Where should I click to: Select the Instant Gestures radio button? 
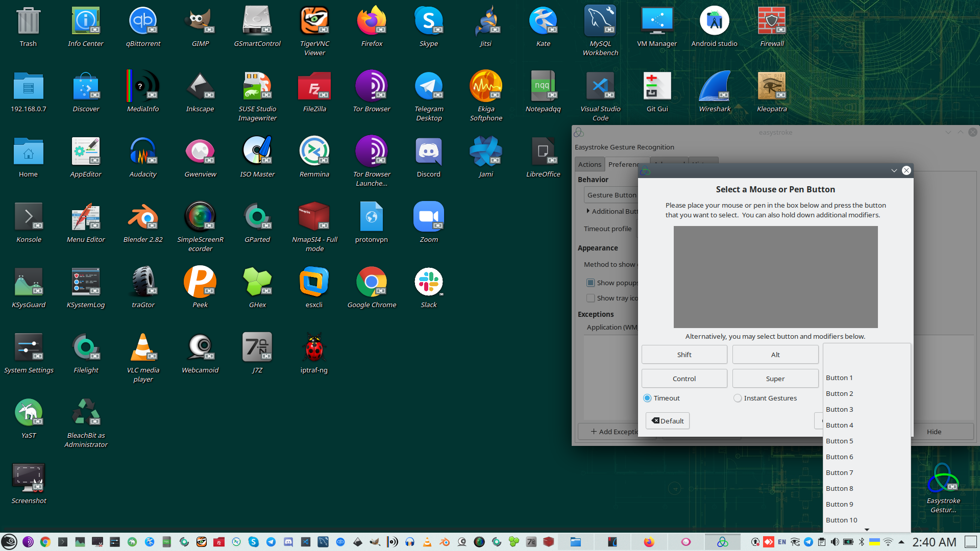pyautogui.click(x=738, y=398)
